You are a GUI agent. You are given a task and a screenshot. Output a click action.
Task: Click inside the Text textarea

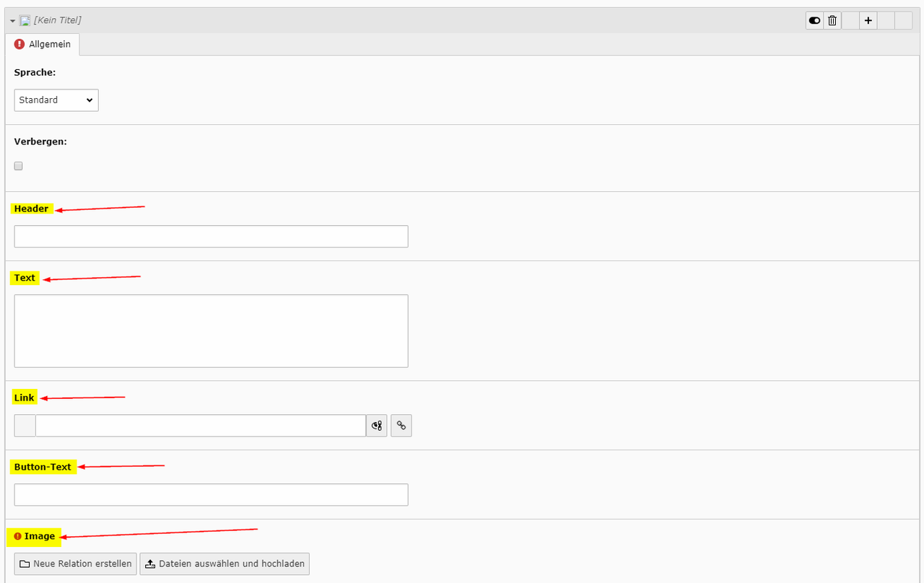click(211, 330)
